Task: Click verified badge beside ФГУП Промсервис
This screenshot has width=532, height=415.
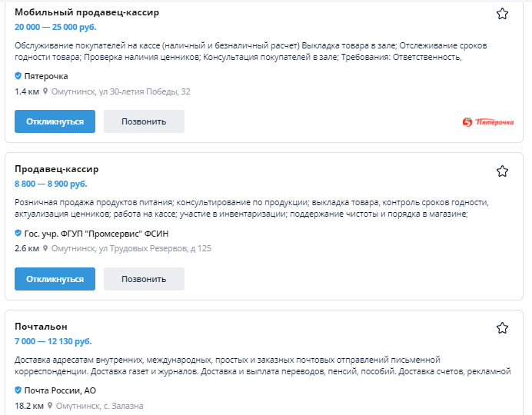Action: pyautogui.click(x=18, y=233)
